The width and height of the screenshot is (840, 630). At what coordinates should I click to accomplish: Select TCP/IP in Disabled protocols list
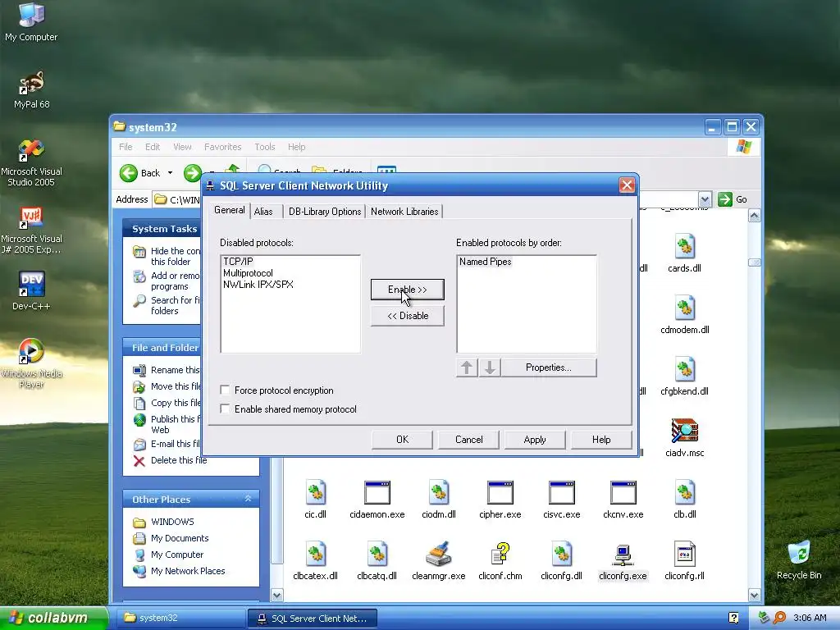point(238,262)
